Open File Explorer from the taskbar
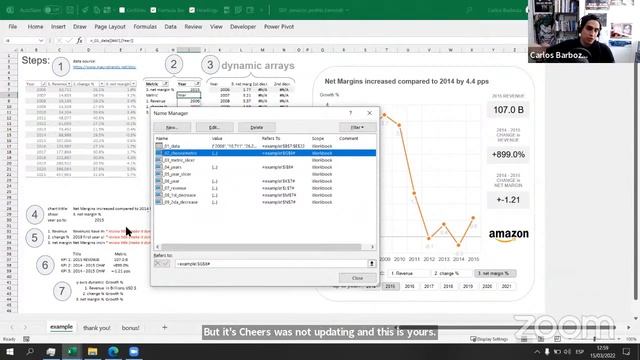 point(93,351)
